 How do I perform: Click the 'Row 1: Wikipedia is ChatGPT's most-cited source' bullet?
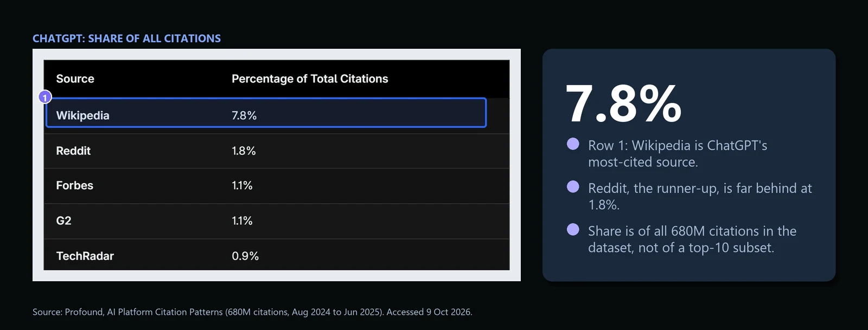(678, 153)
